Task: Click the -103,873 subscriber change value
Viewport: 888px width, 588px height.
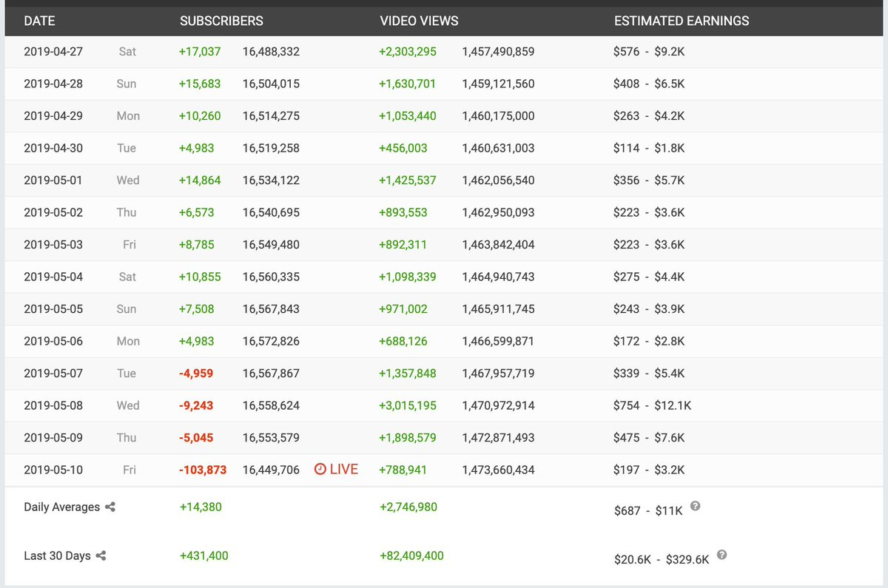Action: coord(203,470)
